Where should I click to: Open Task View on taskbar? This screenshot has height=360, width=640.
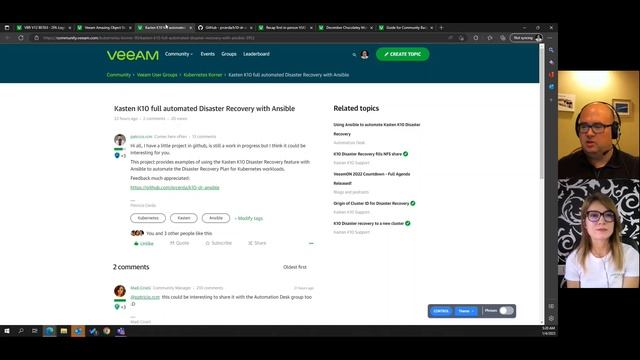point(35,331)
